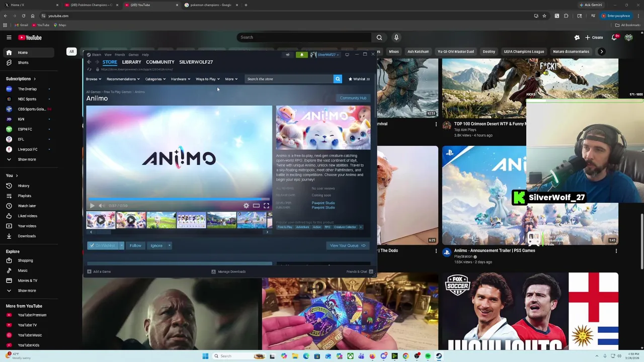The image size is (644, 362).
Task: Expand the Categories store dropdown
Action: click(155, 79)
